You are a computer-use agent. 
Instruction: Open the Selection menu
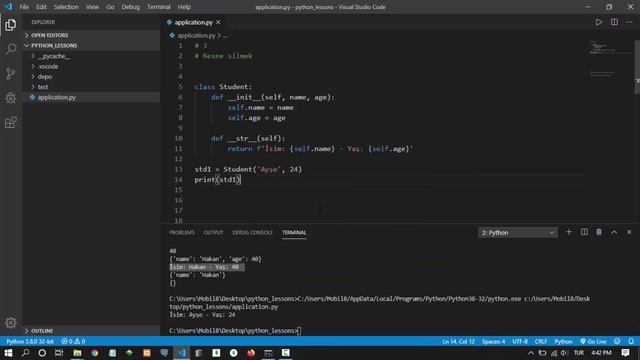click(66, 7)
